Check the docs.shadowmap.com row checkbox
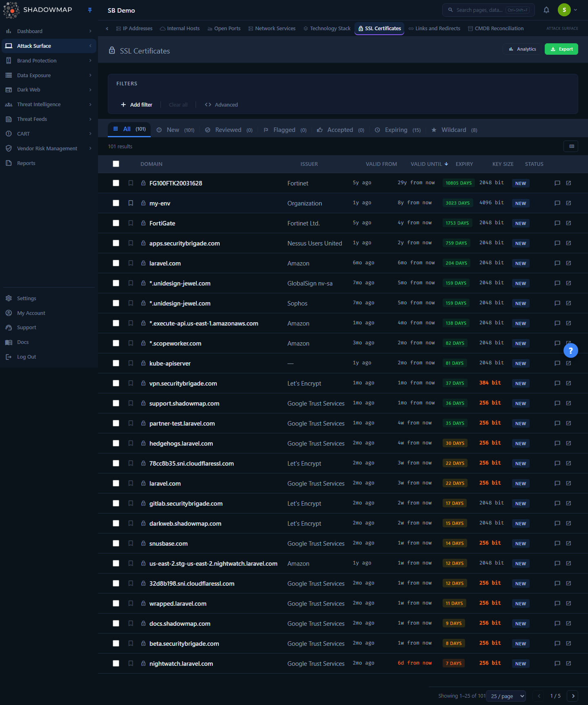 (x=116, y=623)
